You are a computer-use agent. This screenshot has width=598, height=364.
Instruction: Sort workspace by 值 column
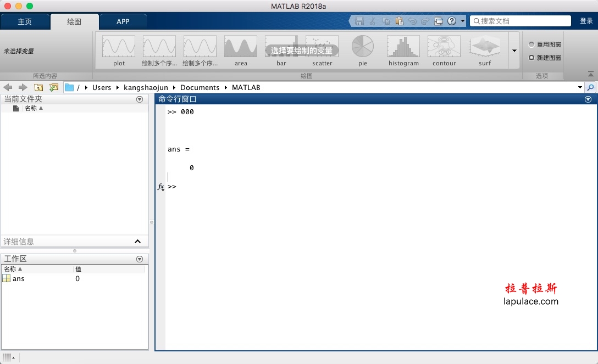[x=78, y=269]
